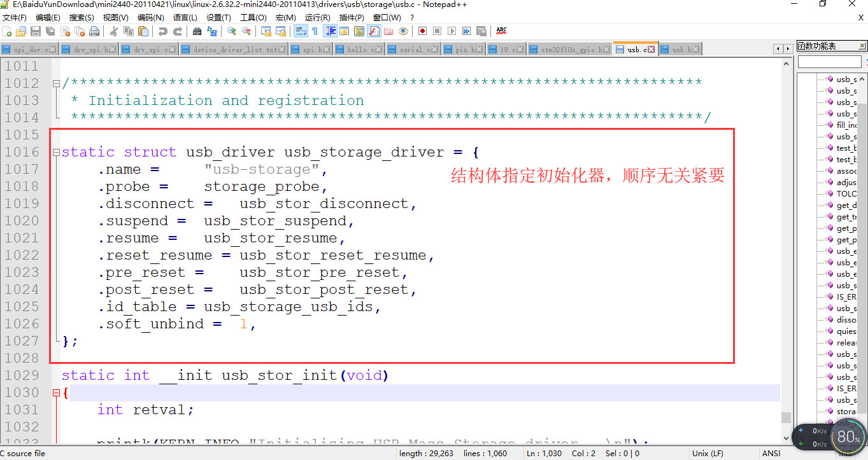The image size is (868, 460).
Task: Click the Close document toolbar icon
Action: click(65, 31)
